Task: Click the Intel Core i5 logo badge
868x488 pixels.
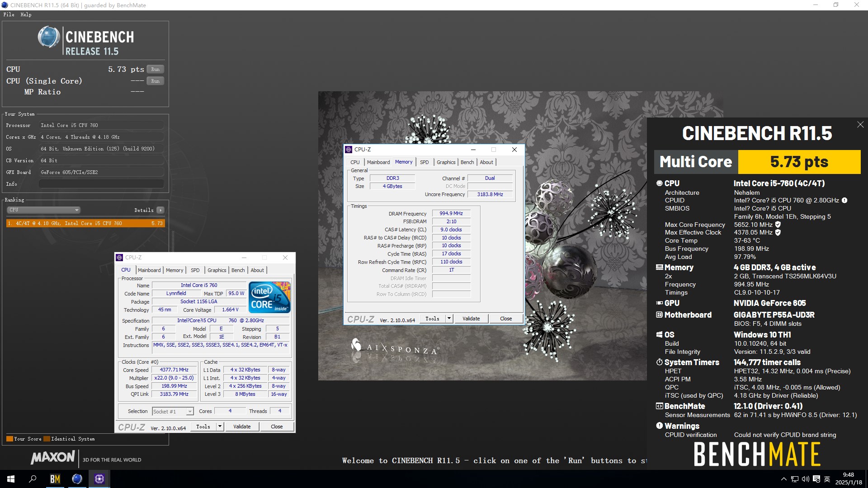Action: click(x=270, y=297)
